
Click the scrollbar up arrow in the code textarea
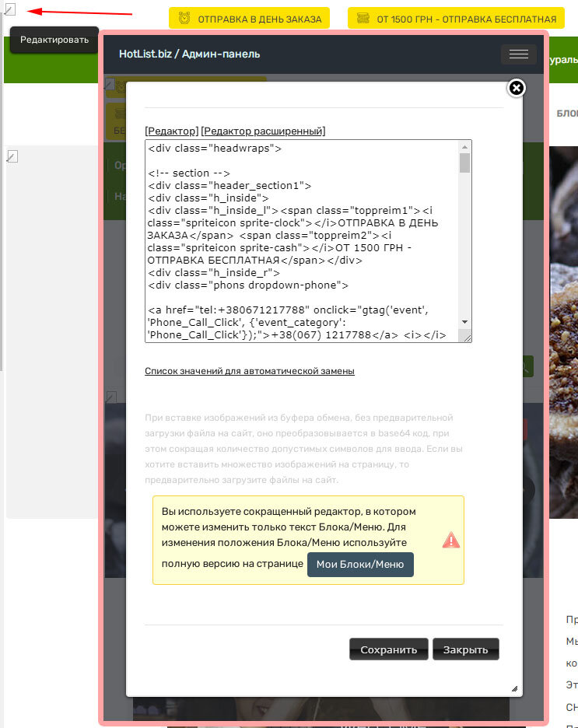click(464, 146)
